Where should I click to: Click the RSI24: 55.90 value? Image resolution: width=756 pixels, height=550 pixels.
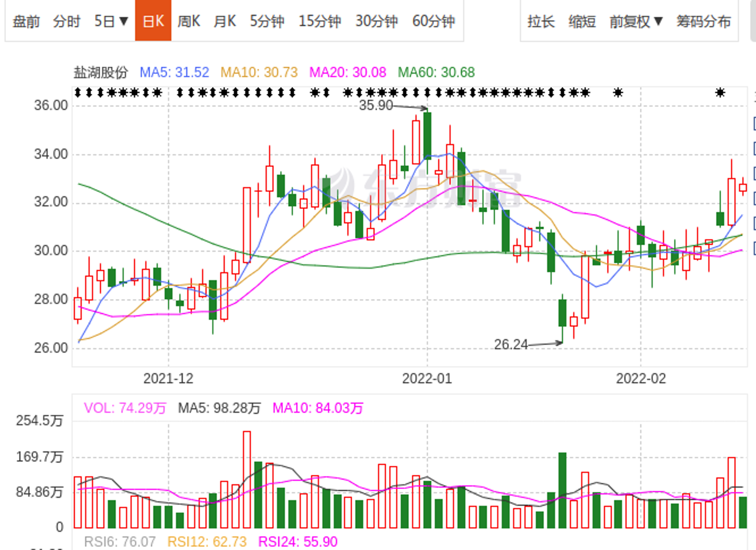298,542
